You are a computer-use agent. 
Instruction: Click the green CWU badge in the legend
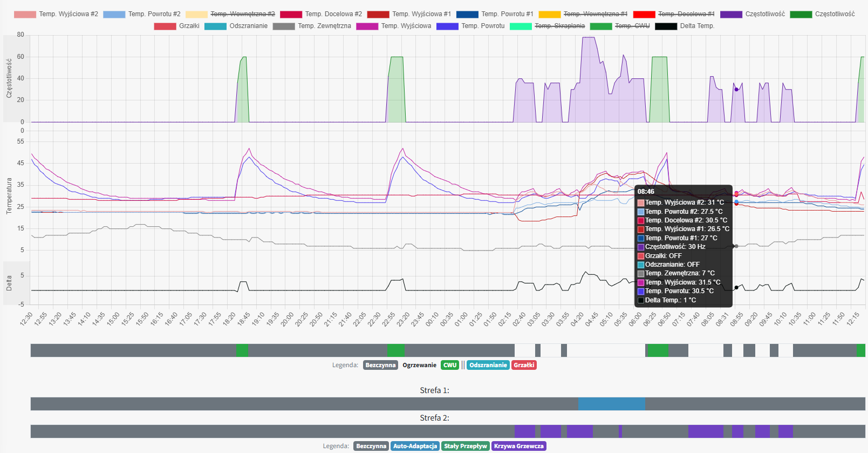pos(450,365)
